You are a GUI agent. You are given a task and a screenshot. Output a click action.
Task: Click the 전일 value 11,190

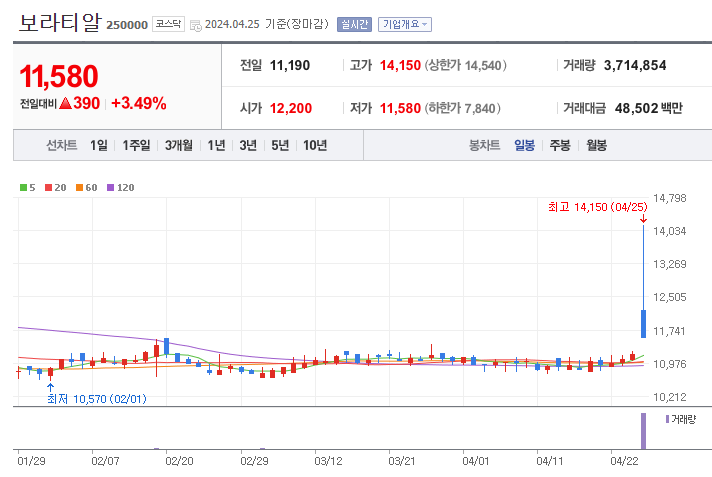coord(290,65)
